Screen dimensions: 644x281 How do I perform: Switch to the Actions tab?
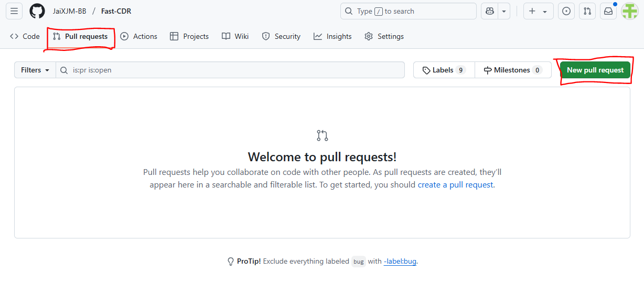(139, 36)
